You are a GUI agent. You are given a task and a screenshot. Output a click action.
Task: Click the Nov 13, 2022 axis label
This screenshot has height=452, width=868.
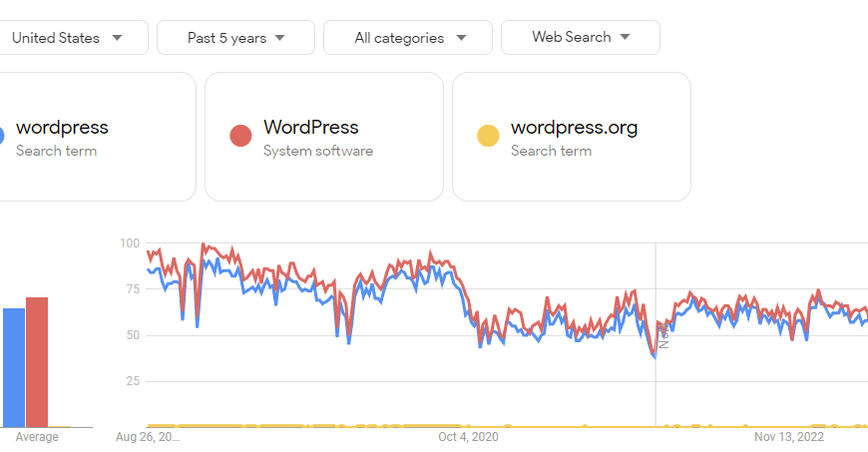(x=789, y=436)
